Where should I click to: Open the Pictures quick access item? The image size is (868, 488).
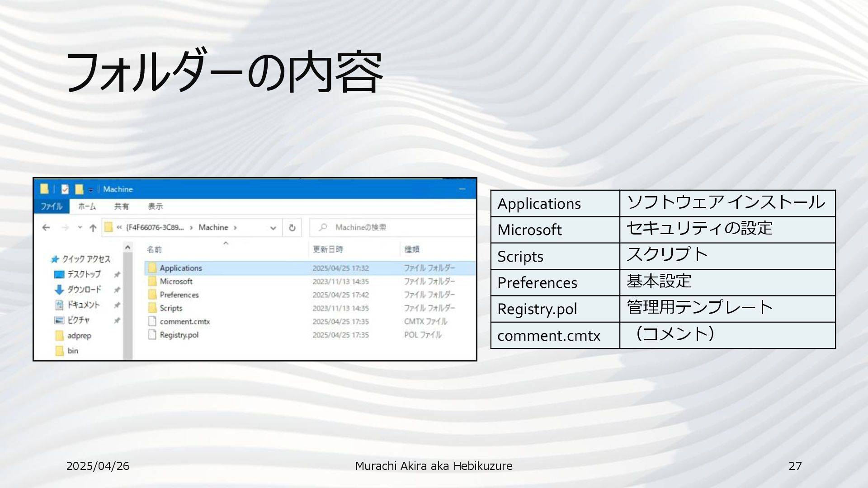[x=78, y=320]
